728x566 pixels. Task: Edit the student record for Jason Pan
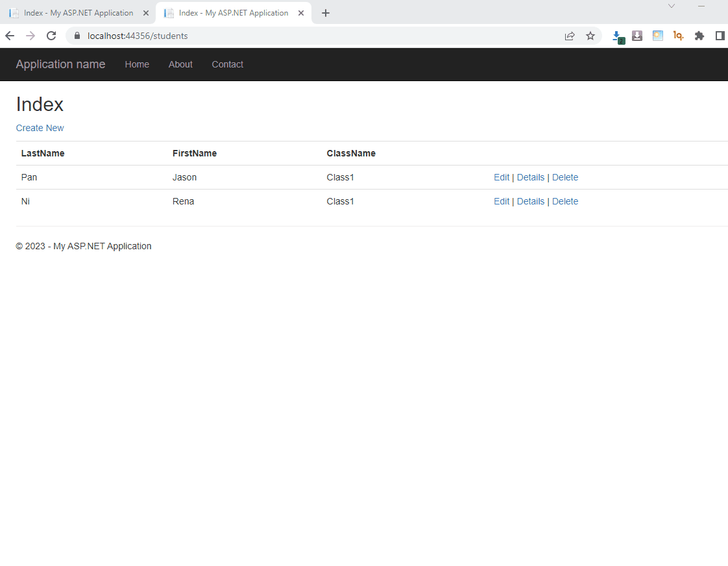click(x=502, y=177)
